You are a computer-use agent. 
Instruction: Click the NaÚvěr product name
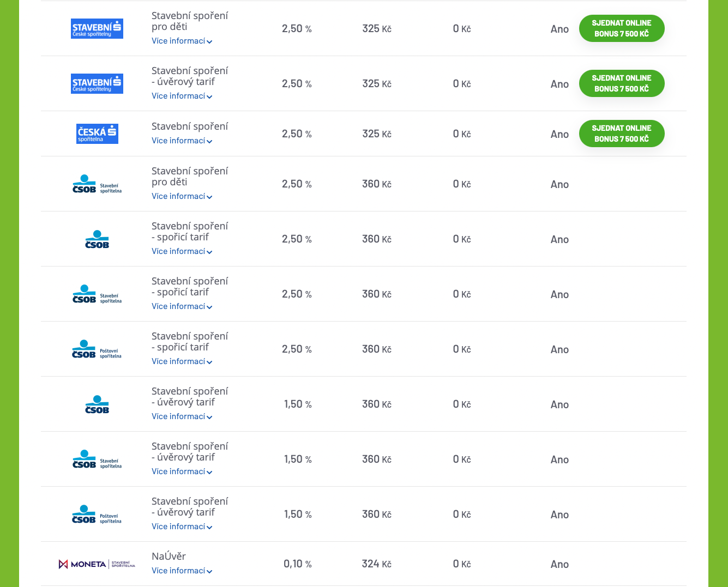[x=169, y=556]
